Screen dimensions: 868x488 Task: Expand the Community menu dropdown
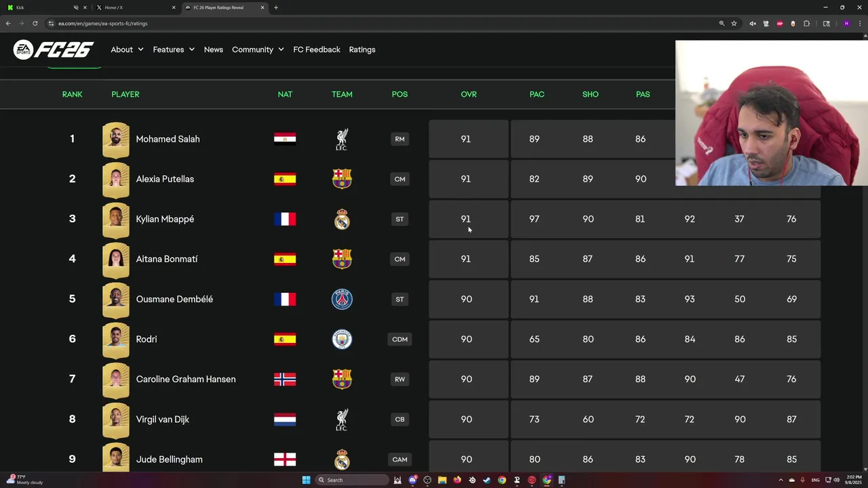[x=258, y=49]
